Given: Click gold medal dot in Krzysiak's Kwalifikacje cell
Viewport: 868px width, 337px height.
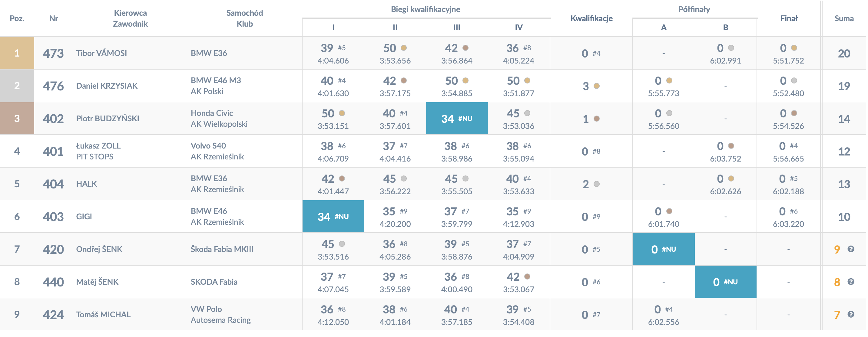Looking at the screenshot, I should (596, 86).
